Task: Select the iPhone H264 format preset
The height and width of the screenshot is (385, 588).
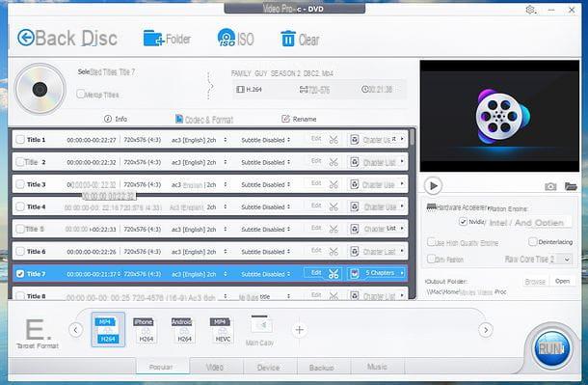Action: 146,330
